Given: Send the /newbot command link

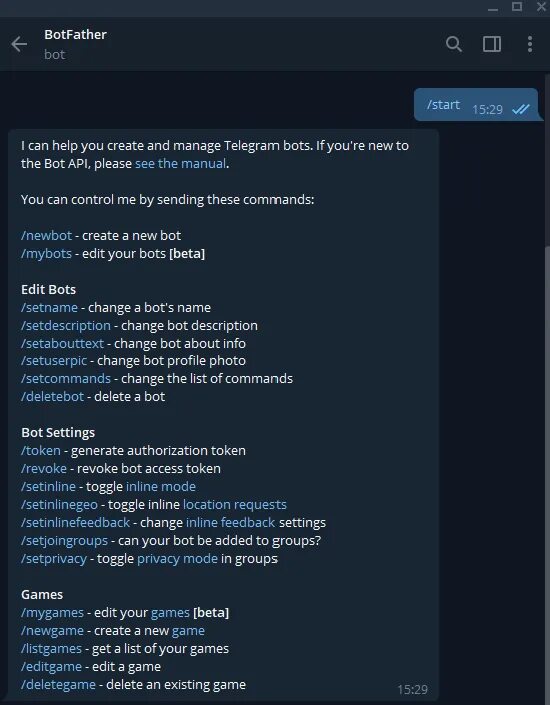Looking at the screenshot, I should click(x=46, y=235).
